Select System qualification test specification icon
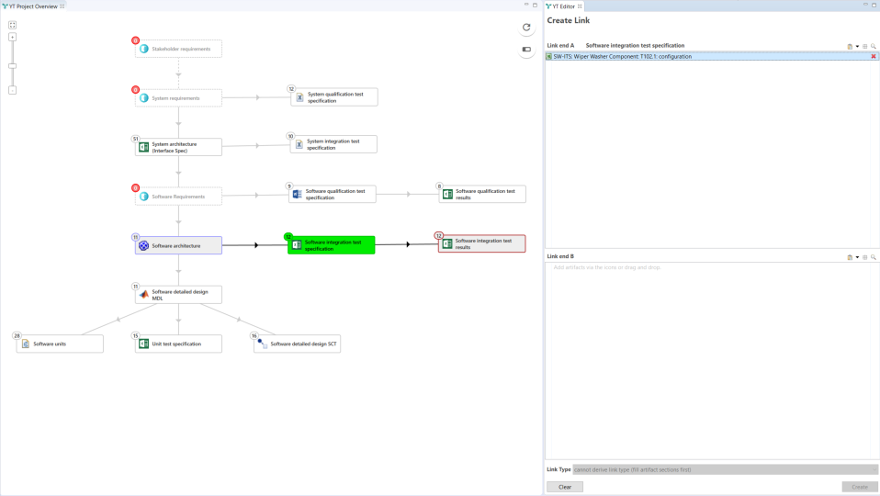Screen dimensions: 880x496 pos(300,98)
